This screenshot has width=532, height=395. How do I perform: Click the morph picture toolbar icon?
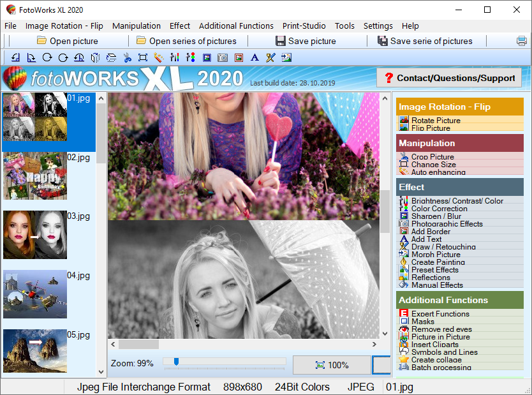[x=286, y=57]
